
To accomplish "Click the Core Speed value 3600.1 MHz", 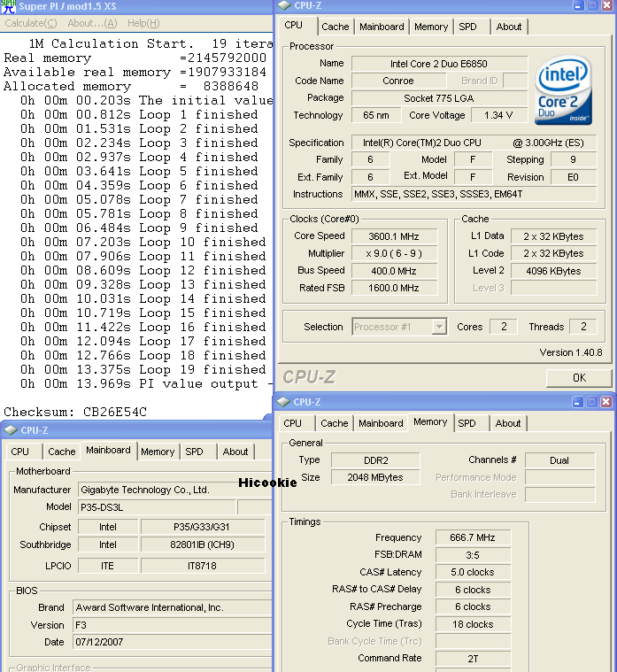I will (x=394, y=236).
